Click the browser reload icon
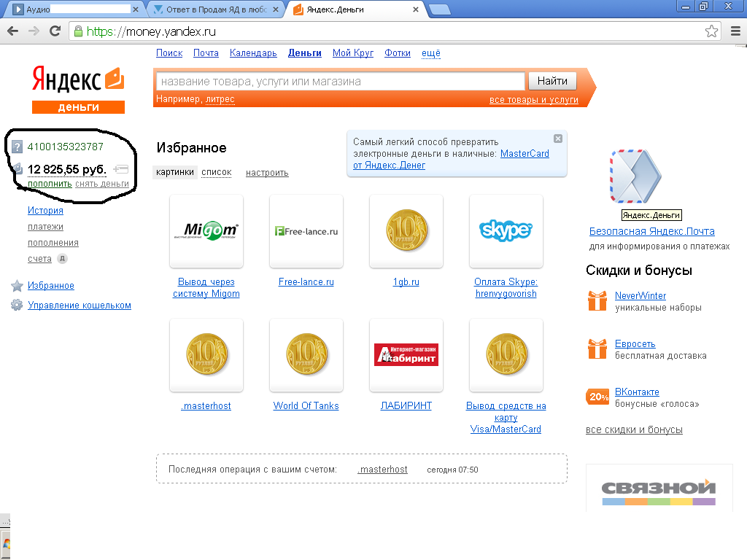This screenshot has height=560, width=747. coord(55,31)
